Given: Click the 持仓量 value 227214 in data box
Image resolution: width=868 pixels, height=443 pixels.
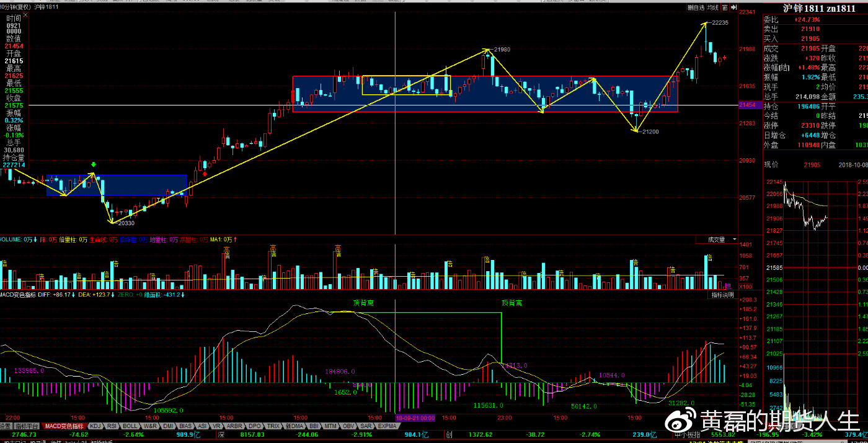Looking at the screenshot, I should pyautogui.click(x=14, y=164).
